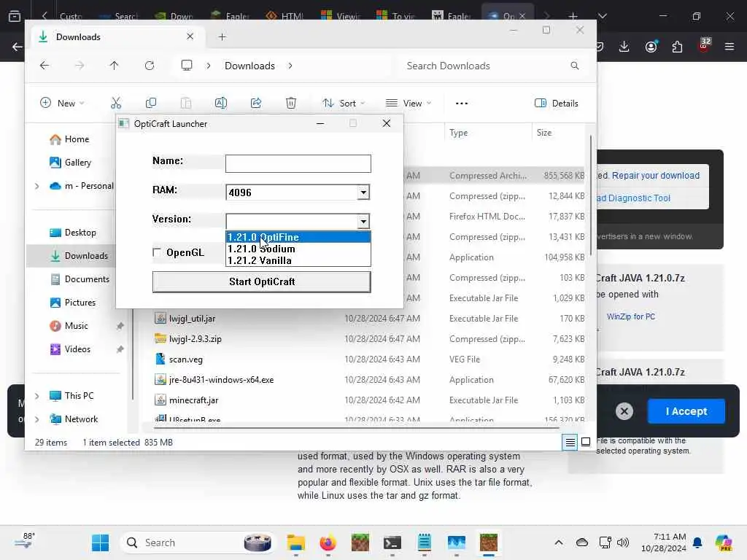Open Windows Start menu
This screenshot has width=747, height=560.
(100, 542)
